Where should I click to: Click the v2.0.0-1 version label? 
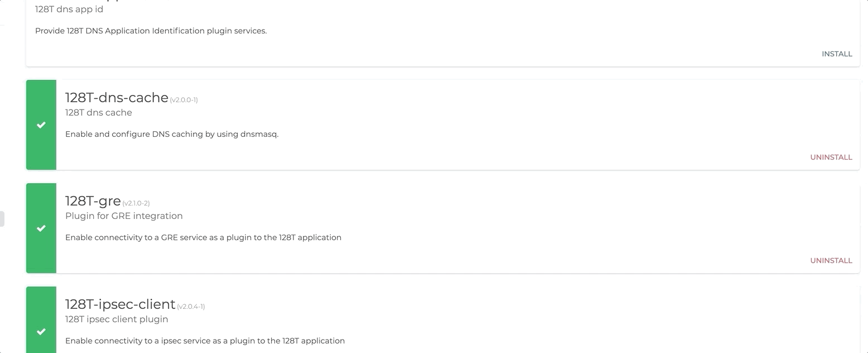(x=184, y=100)
